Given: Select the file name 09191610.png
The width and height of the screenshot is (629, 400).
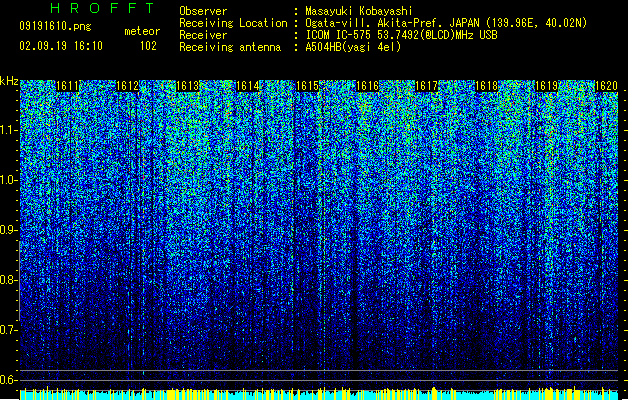Looking at the screenshot, I should click(55, 26).
